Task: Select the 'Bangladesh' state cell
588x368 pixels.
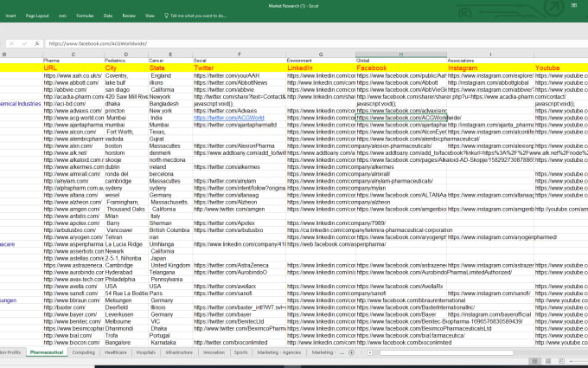Action: tap(170, 104)
